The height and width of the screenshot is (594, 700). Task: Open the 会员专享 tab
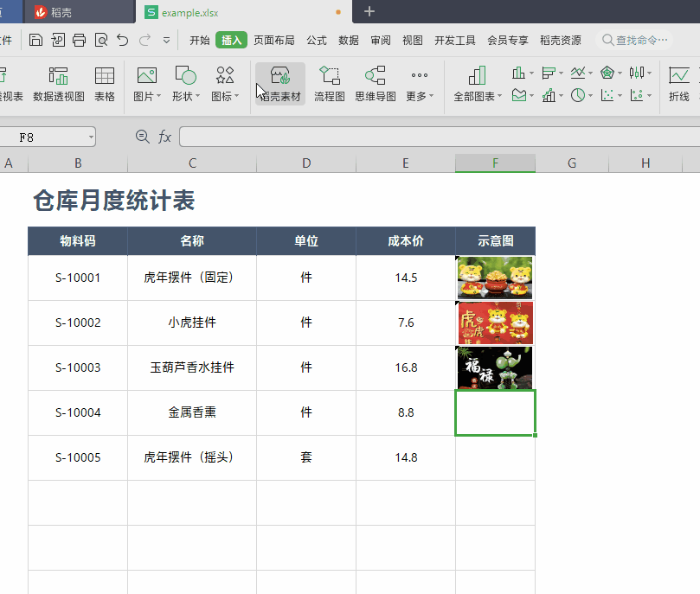508,40
